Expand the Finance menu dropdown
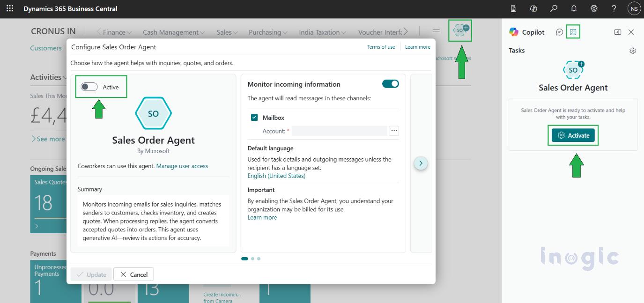The width and height of the screenshot is (644, 303). [117, 32]
